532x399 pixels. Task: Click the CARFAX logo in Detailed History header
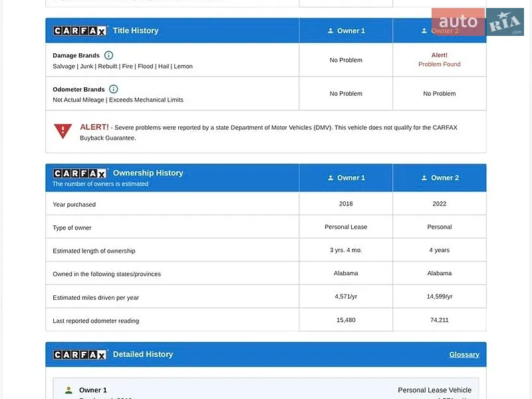click(x=80, y=354)
